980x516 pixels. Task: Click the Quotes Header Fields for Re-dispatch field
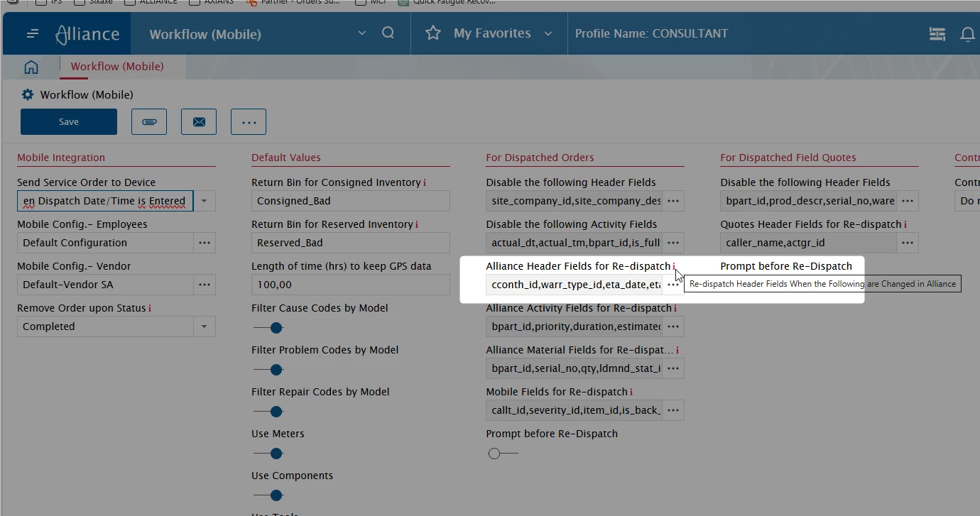[808, 243]
